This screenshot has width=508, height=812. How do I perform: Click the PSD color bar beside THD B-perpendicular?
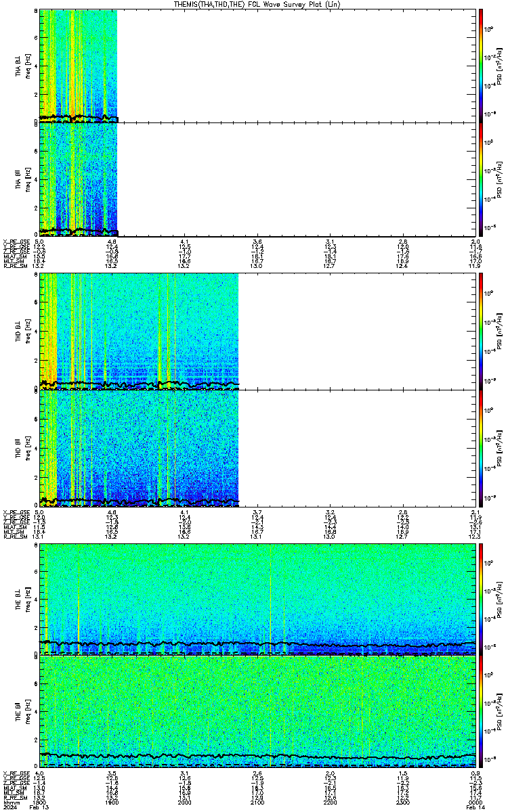[x=481, y=330]
